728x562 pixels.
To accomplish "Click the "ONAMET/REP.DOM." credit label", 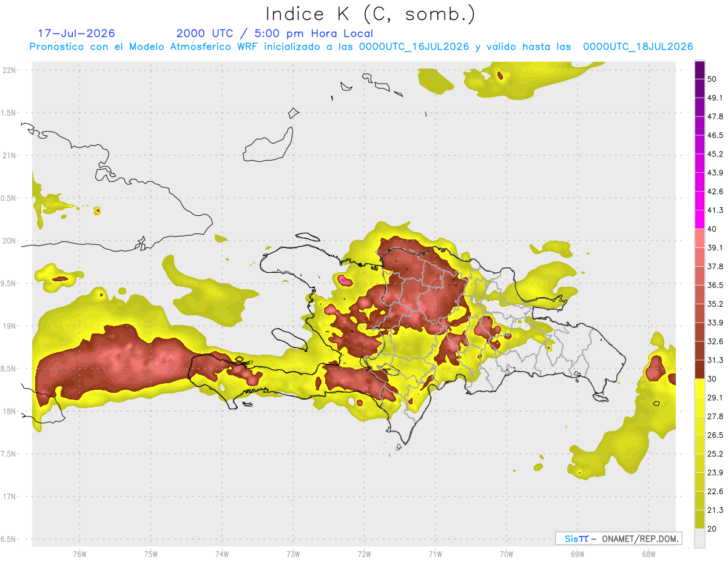I will pos(639,538).
